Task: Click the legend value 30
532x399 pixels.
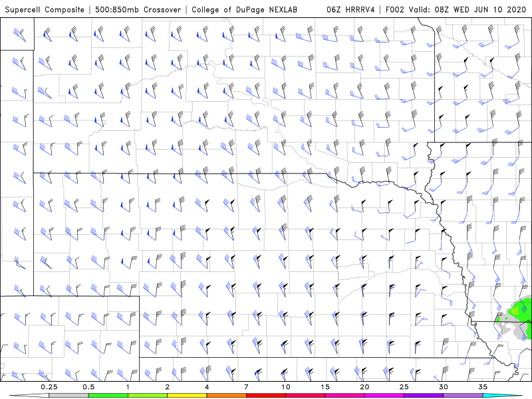Action: (443, 387)
